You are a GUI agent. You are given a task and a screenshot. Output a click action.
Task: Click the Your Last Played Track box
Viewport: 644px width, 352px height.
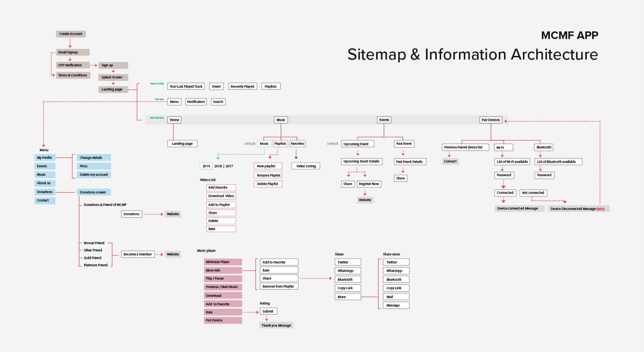tap(186, 86)
